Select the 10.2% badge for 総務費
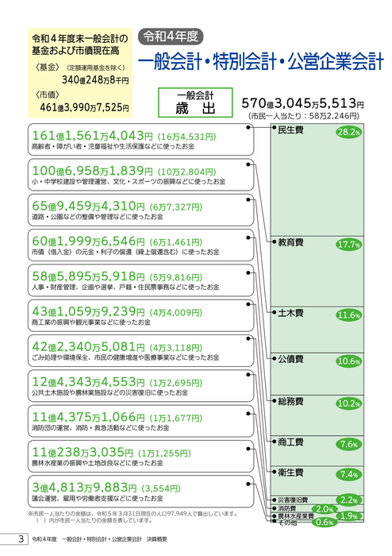392x556 pixels. coord(349,403)
